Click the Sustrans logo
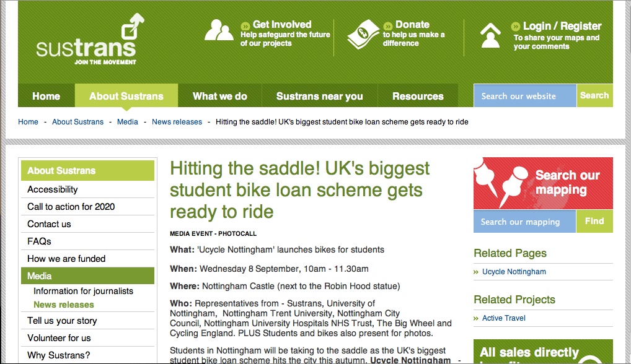This screenshot has width=631, height=364. [x=90, y=39]
